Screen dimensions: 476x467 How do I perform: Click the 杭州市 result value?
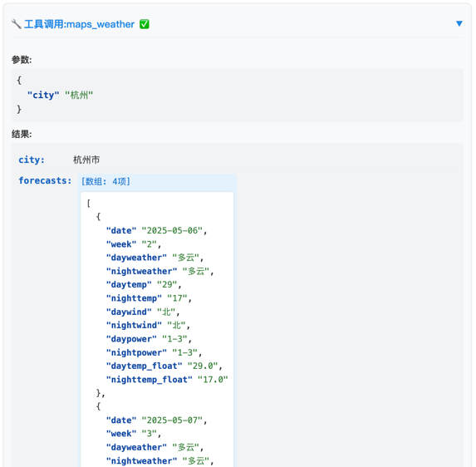86,160
